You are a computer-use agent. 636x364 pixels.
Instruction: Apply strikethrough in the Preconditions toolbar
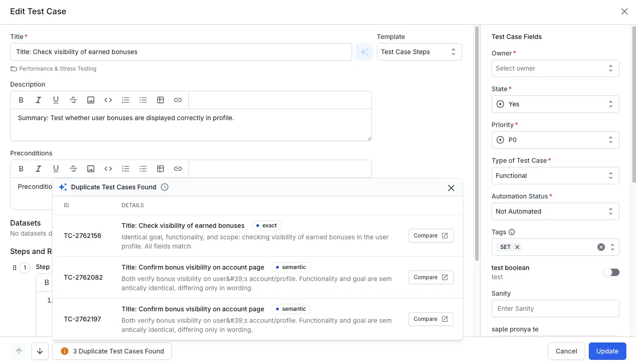(x=73, y=168)
